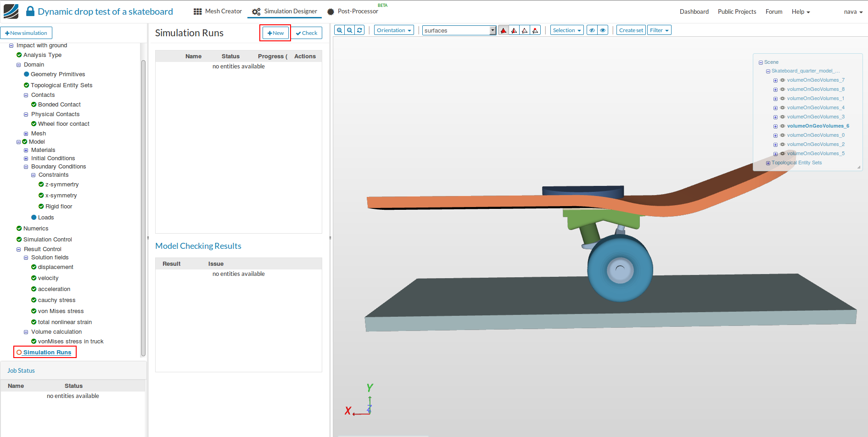Open the Filter dropdown
Viewport: 868px width, 437px height.
tap(659, 30)
